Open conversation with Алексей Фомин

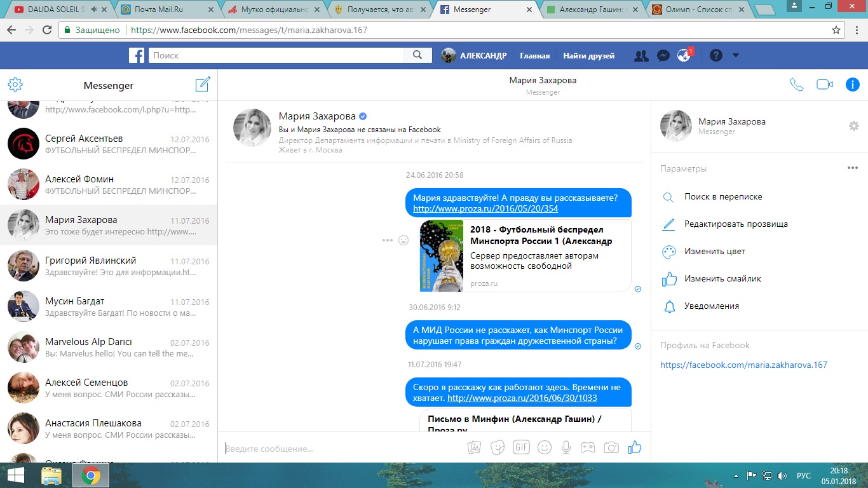[109, 184]
